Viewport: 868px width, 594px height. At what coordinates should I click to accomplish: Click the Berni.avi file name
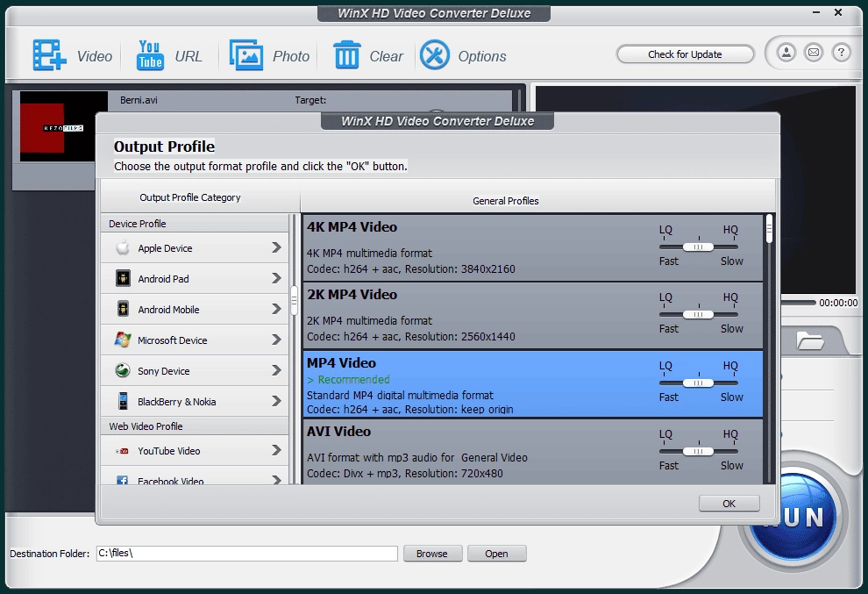point(139,100)
